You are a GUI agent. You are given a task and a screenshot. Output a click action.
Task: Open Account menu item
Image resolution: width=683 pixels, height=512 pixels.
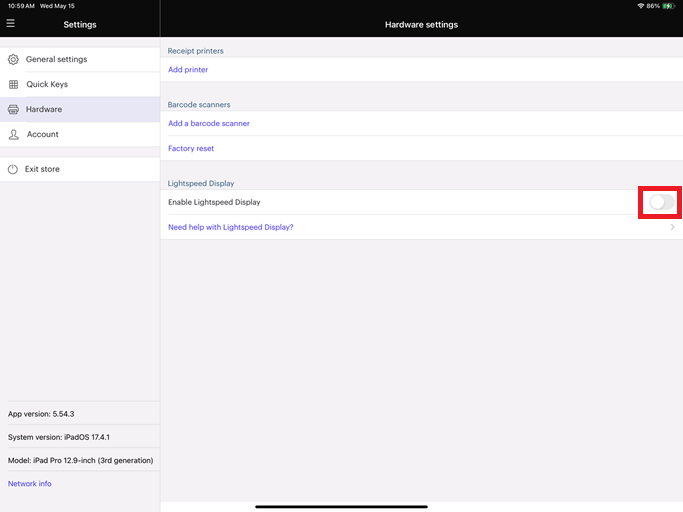[x=80, y=134]
